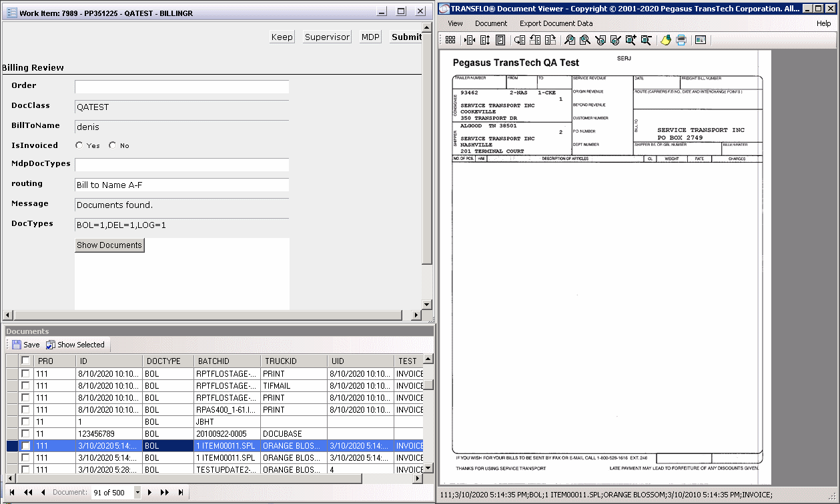Open the document properties panel icon
The width and height of the screenshot is (840, 504).
pyautogui.click(x=700, y=40)
